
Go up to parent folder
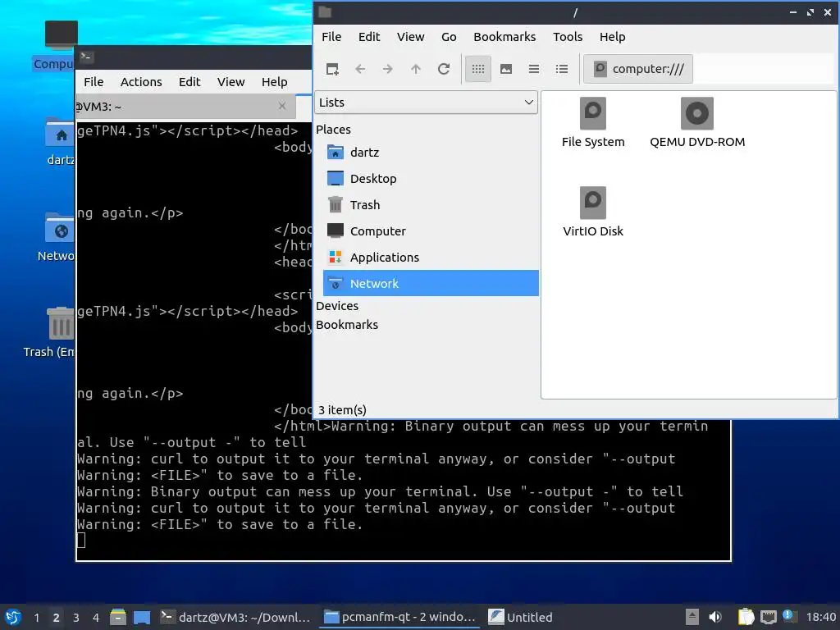tap(416, 69)
